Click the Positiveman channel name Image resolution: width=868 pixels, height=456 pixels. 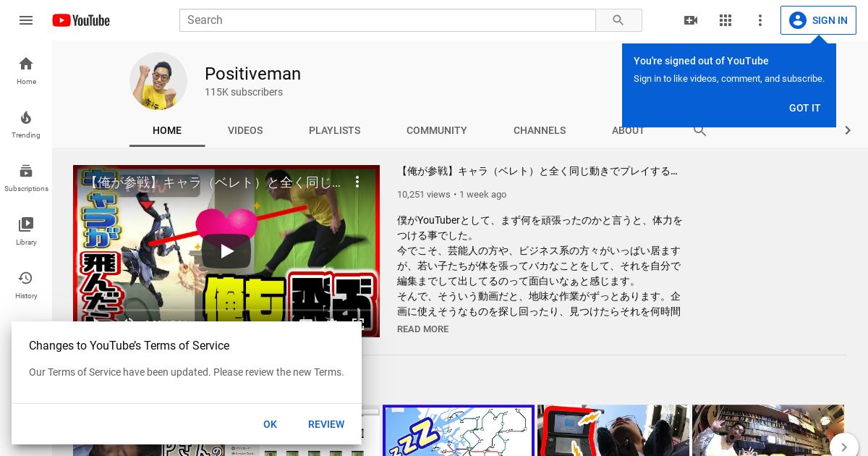coord(252,74)
